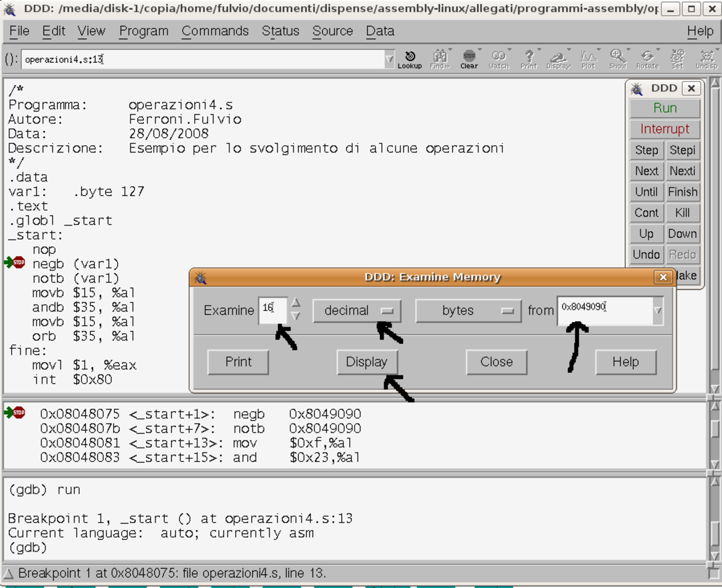Open the Help menu
The height and width of the screenshot is (588, 722).
click(x=700, y=31)
